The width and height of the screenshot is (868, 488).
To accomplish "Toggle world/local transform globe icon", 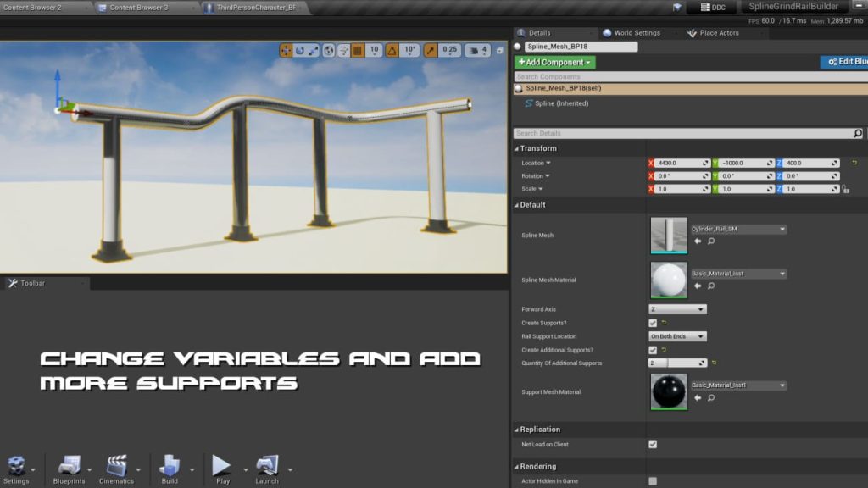I will (329, 50).
